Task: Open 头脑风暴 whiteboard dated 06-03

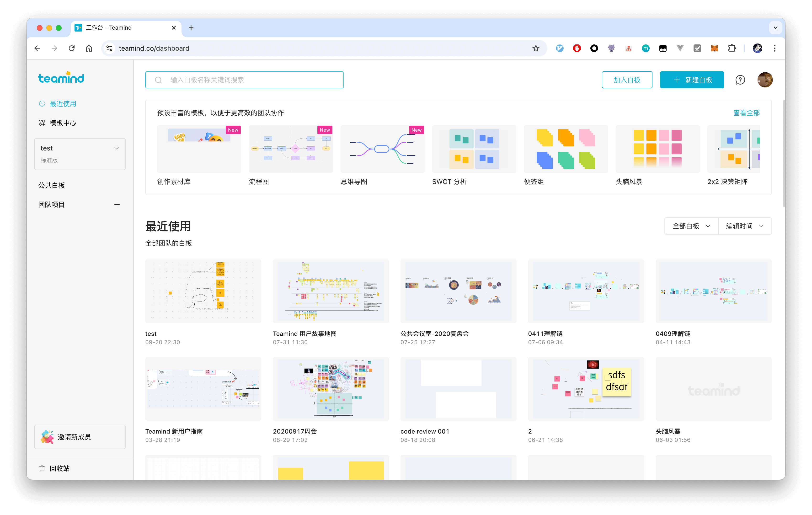Action: (x=714, y=389)
